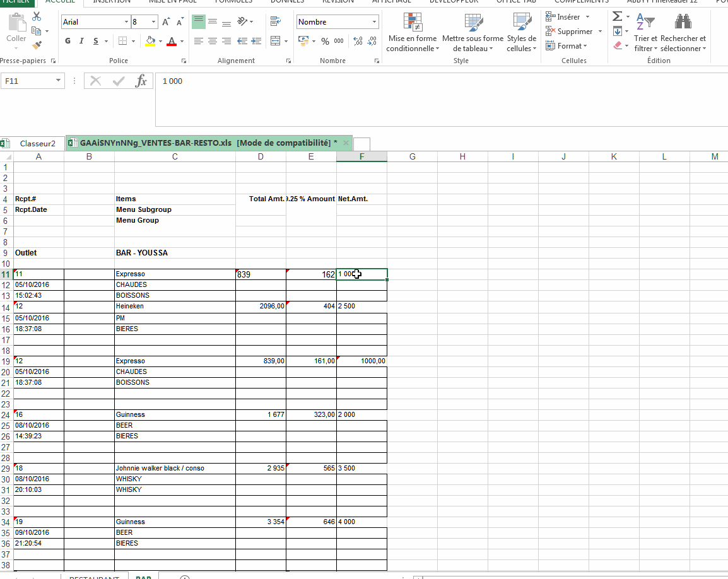Open the font size dropdown
728x579 pixels.
(154, 22)
